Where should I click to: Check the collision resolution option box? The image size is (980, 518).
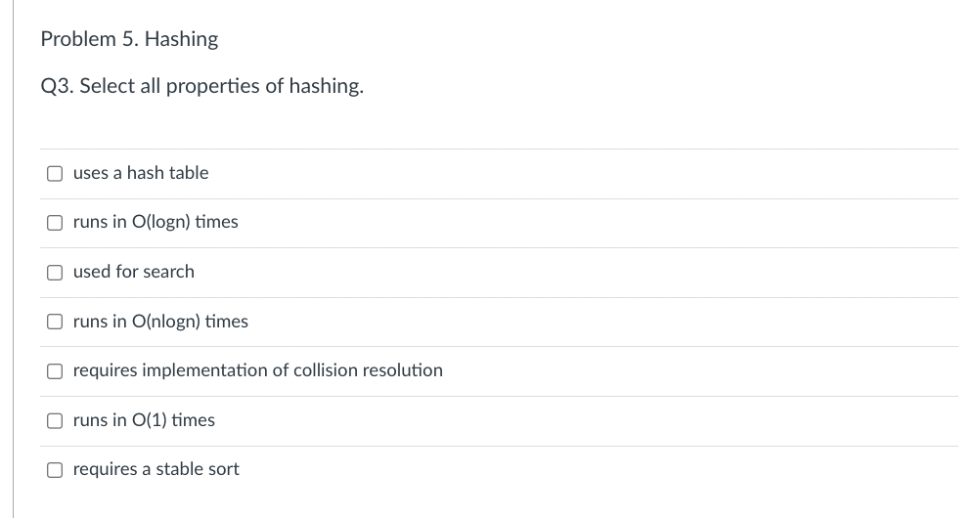tap(55, 371)
